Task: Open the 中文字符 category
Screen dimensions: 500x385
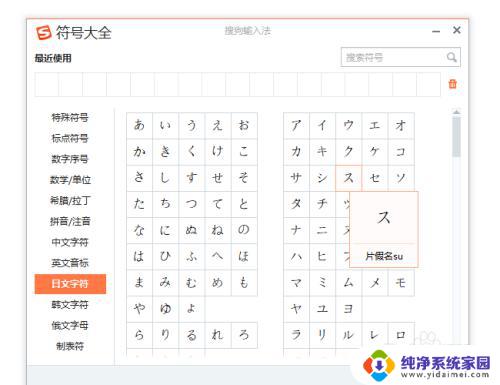Action: point(70,242)
